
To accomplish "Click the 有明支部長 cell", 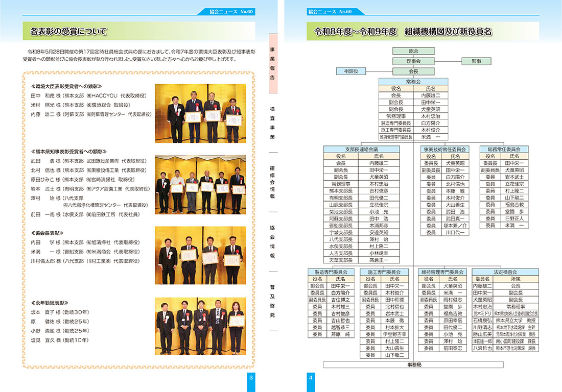I will (x=341, y=198).
